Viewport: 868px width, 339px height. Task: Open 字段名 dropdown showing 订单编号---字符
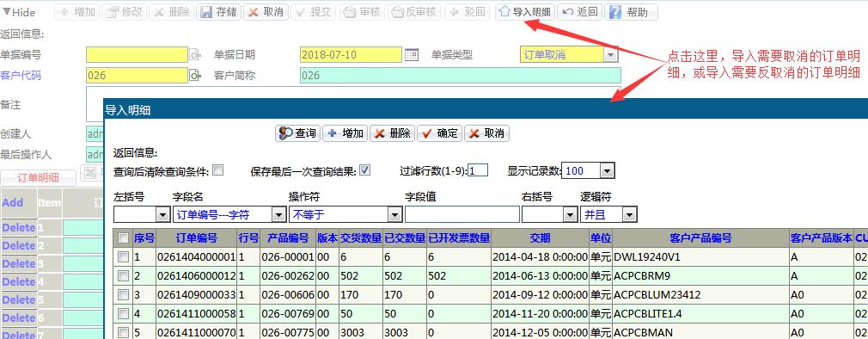point(279,214)
